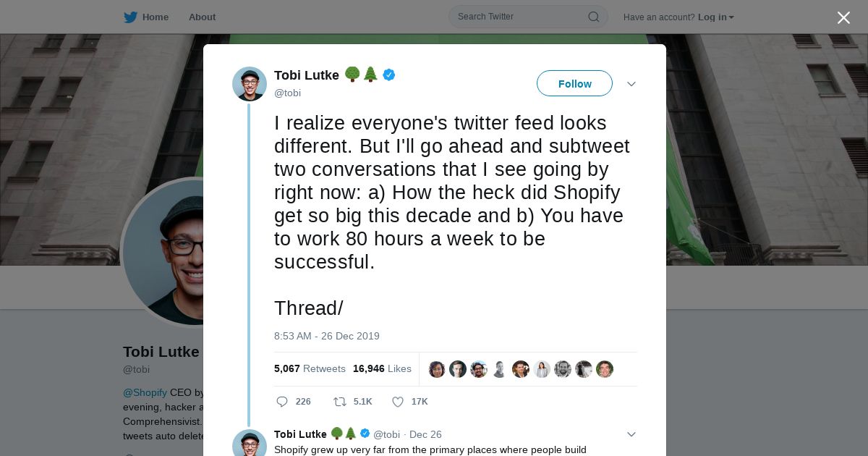Click the reply speech bubble icon
The image size is (868, 456).
(282, 402)
